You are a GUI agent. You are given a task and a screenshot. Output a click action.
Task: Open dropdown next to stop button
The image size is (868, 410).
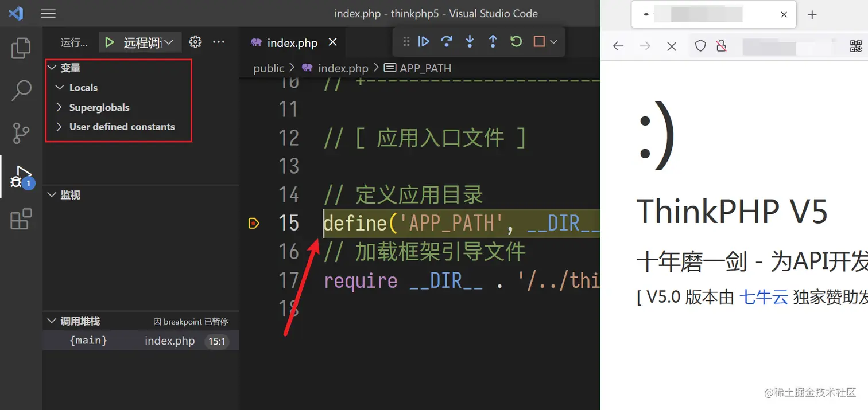(x=553, y=41)
